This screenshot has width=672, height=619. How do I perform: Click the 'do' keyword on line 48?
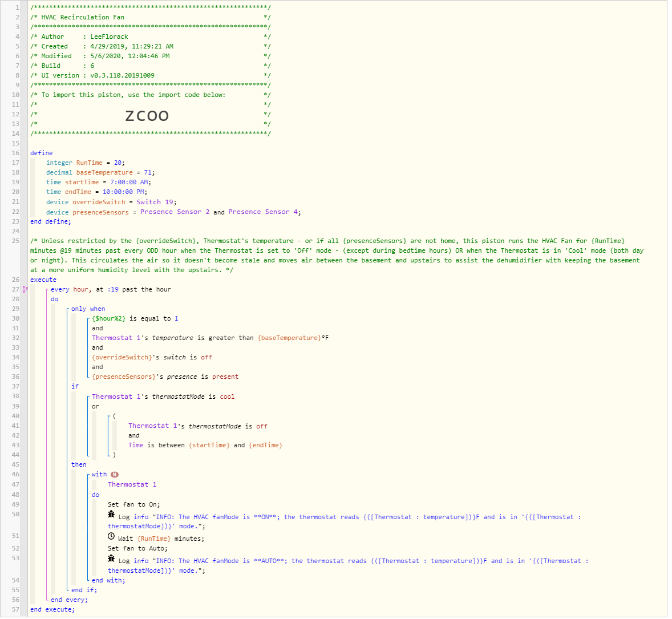[x=96, y=495]
